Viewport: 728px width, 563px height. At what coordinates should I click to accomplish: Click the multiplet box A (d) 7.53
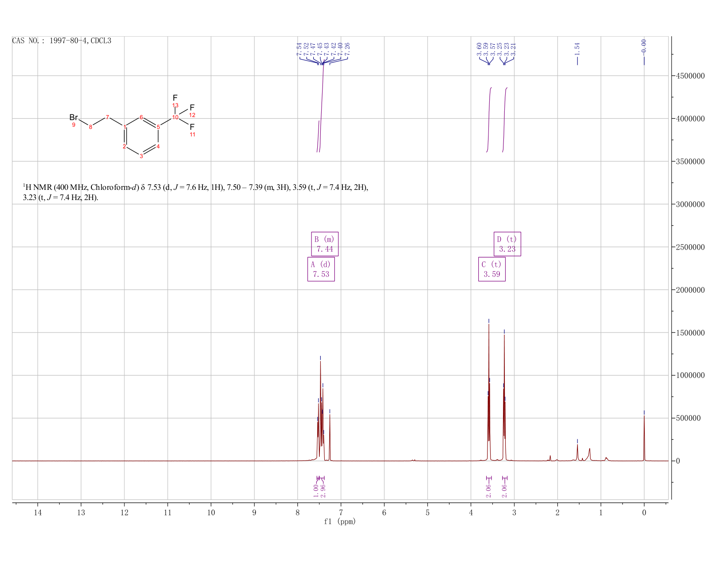point(321,269)
